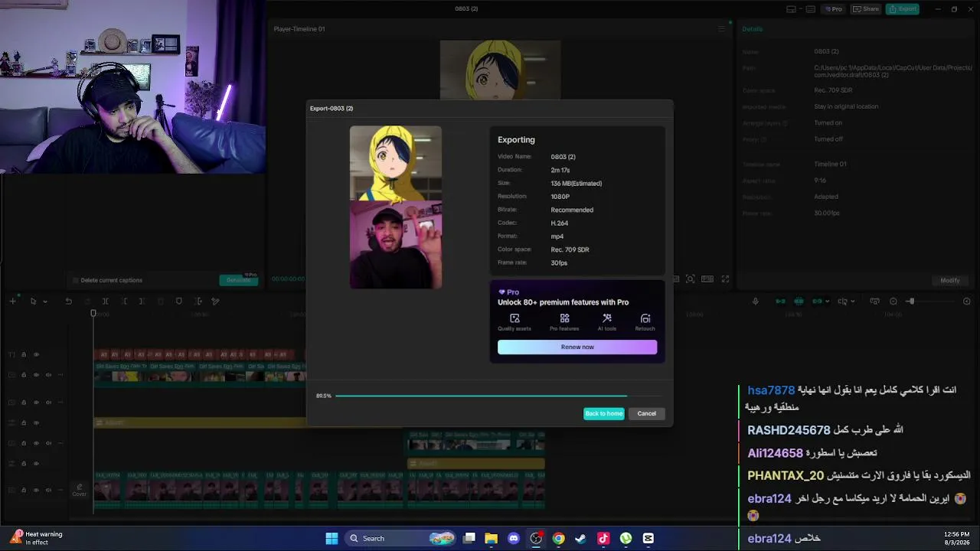This screenshot has width=980, height=551.
Task: Click the AI tools wand icon
Action: point(606,318)
